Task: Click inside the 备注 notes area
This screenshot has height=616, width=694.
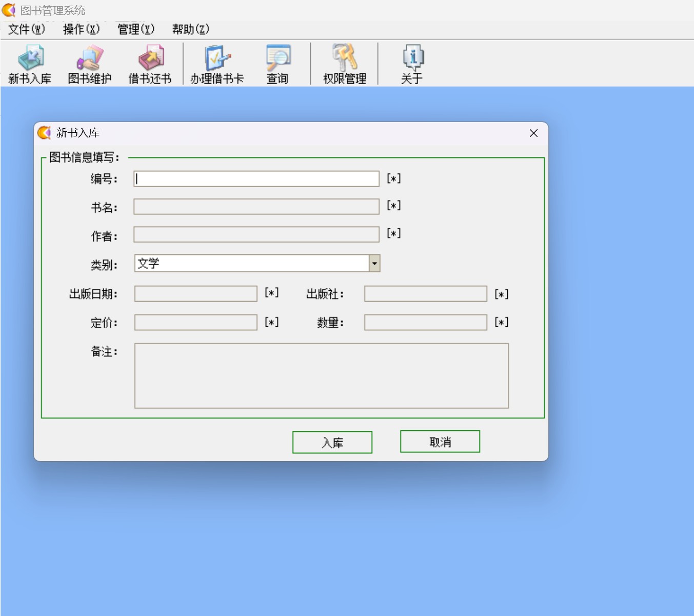Action: click(321, 376)
